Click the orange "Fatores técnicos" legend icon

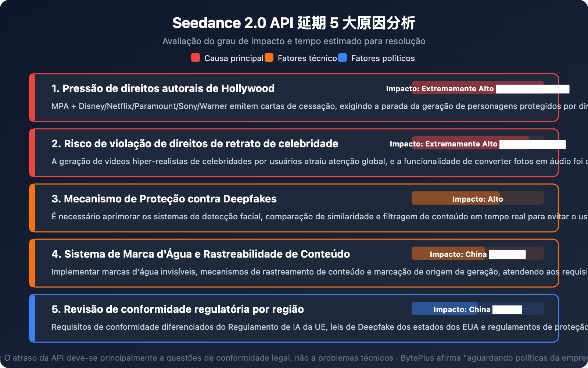[x=269, y=58]
